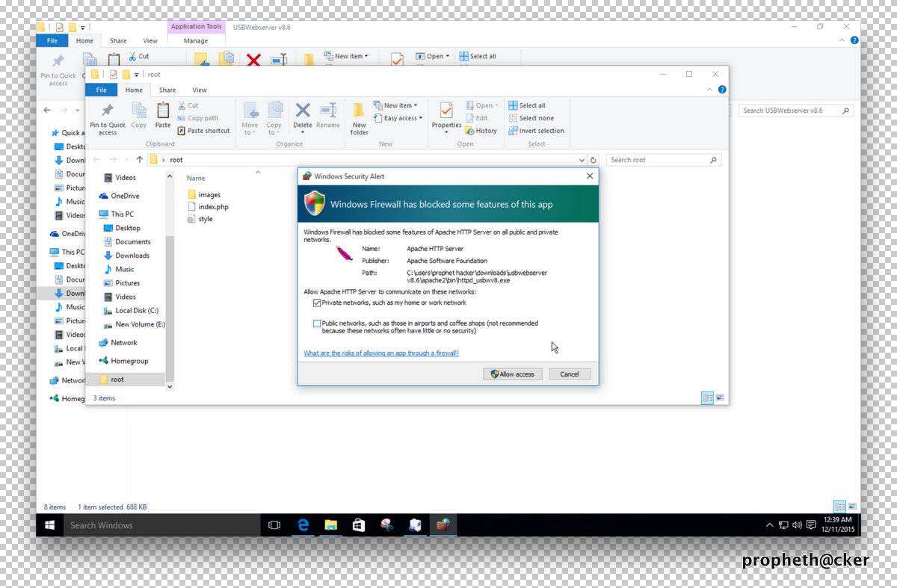Open quick access toolbar dropdown in root window
Image resolution: width=897 pixels, height=588 pixels.
click(x=137, y=75)
